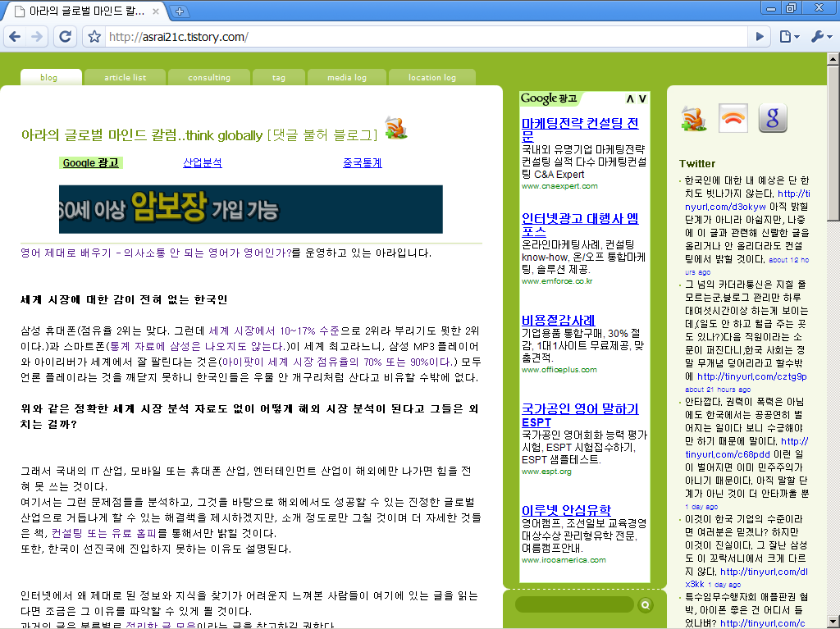Open the www.espt.org ad URL
The image size is (840, 629).
(546, 472)
